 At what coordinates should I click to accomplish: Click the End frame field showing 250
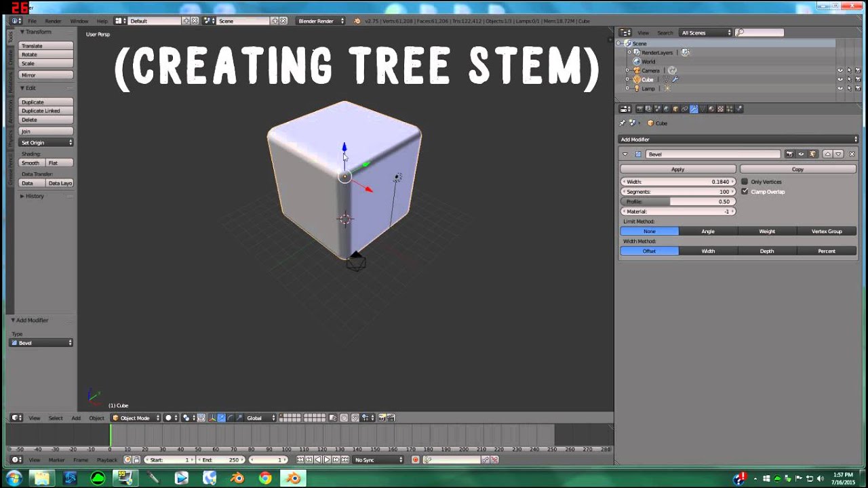pos(221,460)
